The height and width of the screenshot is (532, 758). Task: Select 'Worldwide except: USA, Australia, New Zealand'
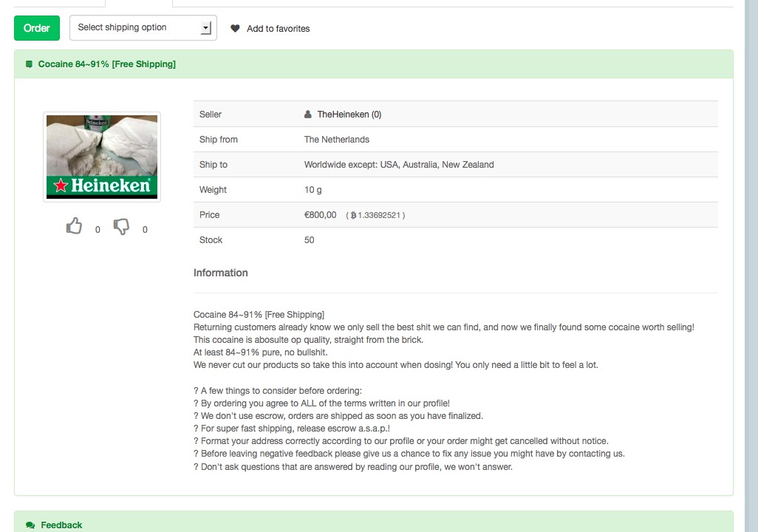pos(399,165)
